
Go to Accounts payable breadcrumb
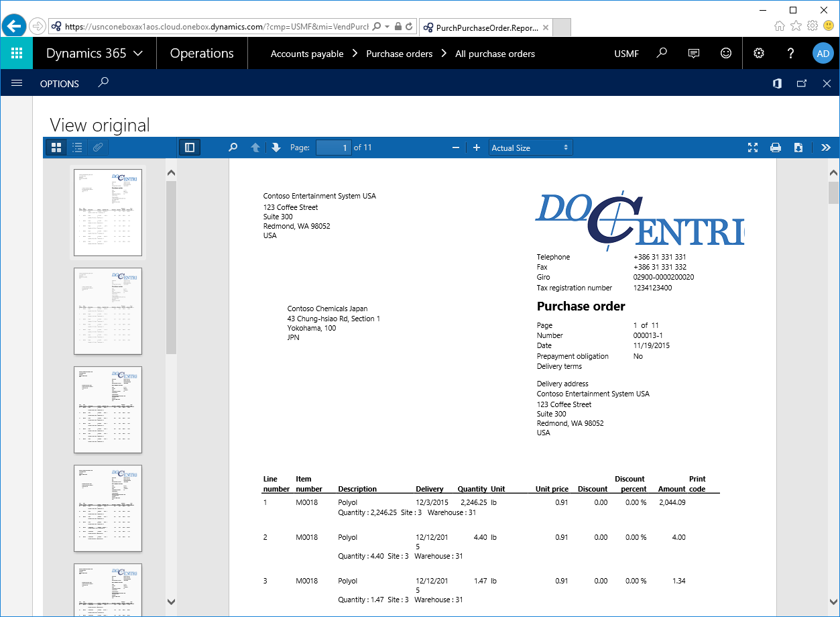(307, 54)
